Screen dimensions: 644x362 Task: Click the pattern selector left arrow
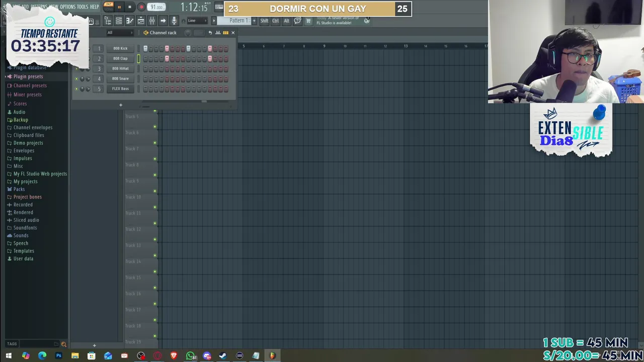pos(214,21)
